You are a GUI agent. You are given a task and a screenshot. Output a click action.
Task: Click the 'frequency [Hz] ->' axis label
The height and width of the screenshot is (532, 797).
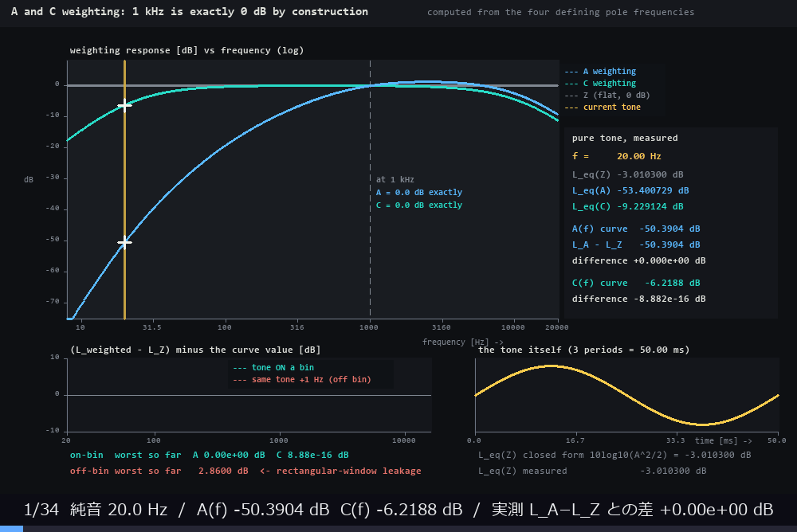(x=462, y=342)
